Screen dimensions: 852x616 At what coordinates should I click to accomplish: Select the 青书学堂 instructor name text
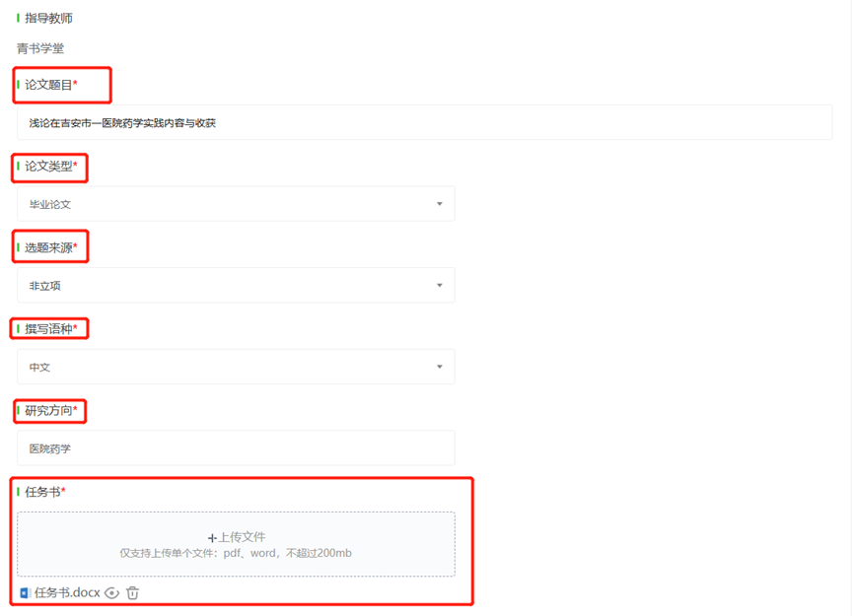tap(40, 48)
